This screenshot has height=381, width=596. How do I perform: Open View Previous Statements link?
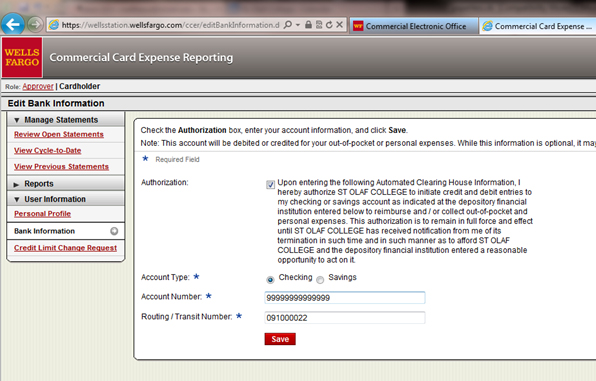[x=61, y=167]
